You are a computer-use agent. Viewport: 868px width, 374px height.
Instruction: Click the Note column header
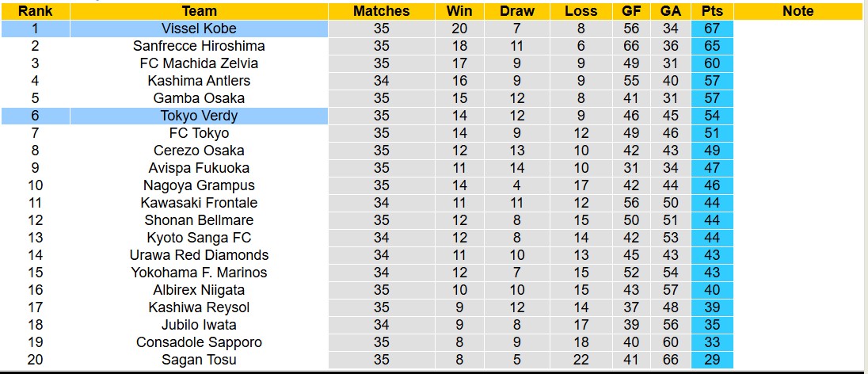pyautogui.click(x=798, y=11)
